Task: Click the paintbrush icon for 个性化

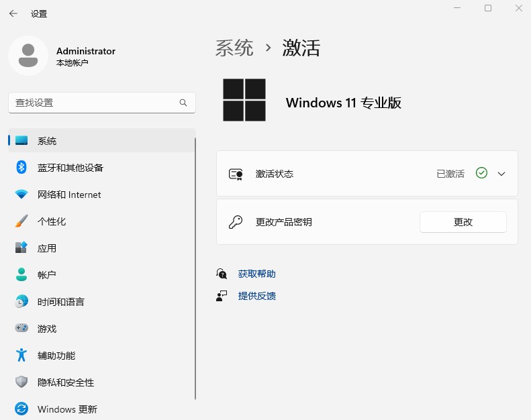Action: [21, 221]
